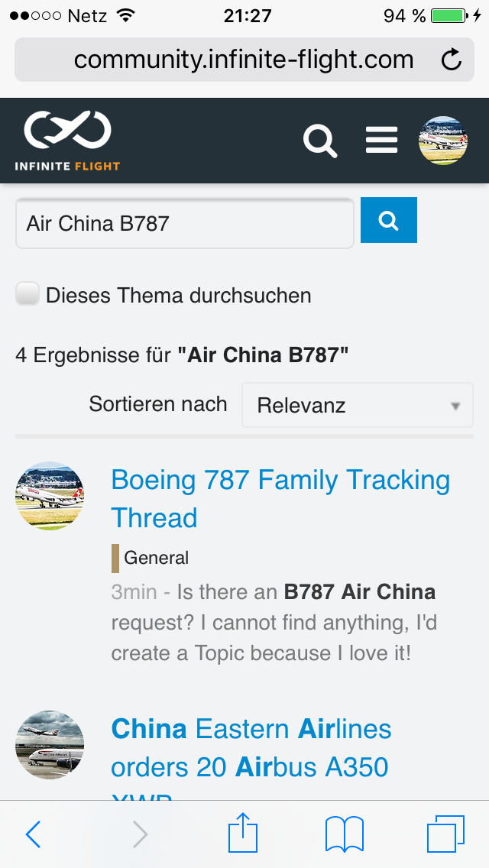Click the 'Air China B787' search field
489x868 pixels.
click(x=184, y=223)
